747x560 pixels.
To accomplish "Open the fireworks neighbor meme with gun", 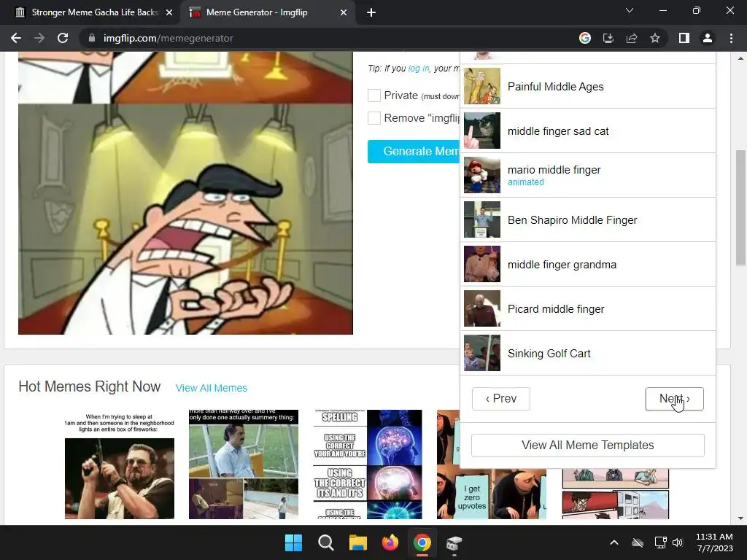I will click(x=120, y=464).
